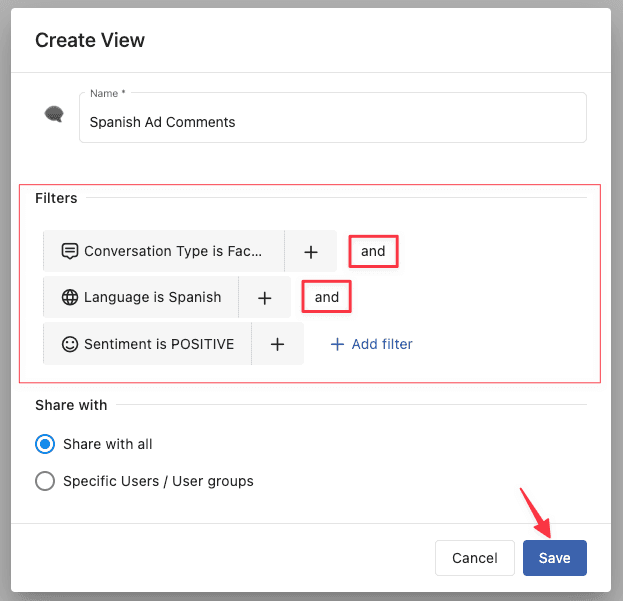Click the speech bubble view icon
Viewport: 623px width, 601px height.
pyautogui.click(x=54, y=114)
